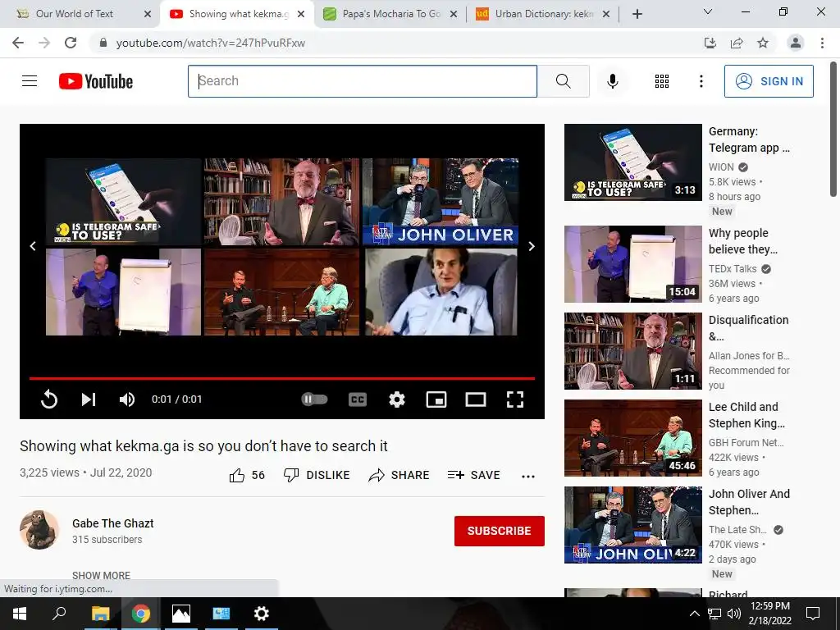Close the Our World of Text tab

(148, 15)
